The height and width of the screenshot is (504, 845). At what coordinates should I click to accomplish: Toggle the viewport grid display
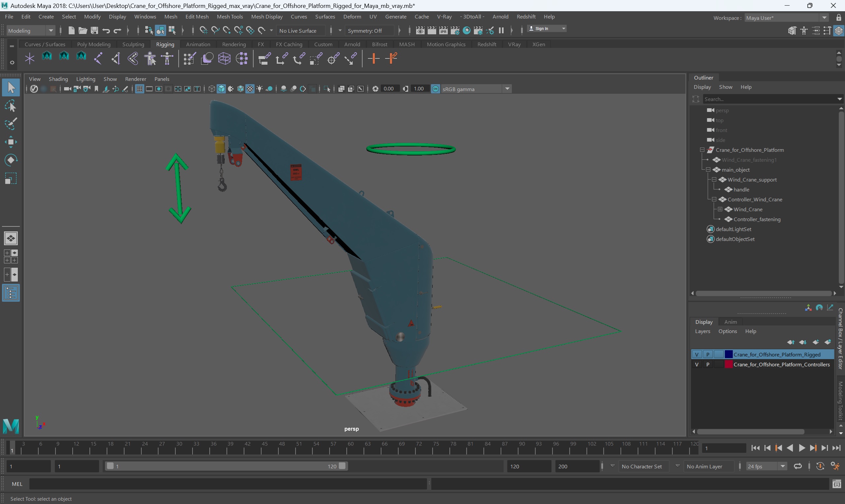pyautogui.click(x=139, y=89)
